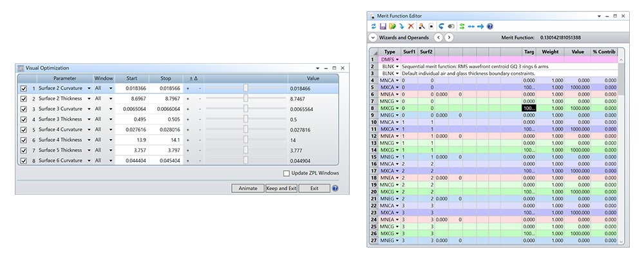Open the Surface 3 Curvature parameter dropdown
Viewport: 644px width, 258px height.
pos(89,109)
